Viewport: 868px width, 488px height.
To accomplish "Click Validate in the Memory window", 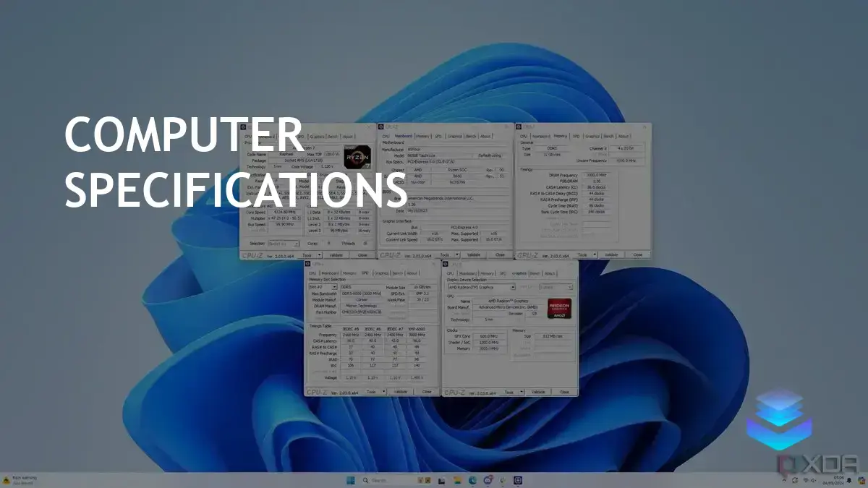I will (612, 254).
